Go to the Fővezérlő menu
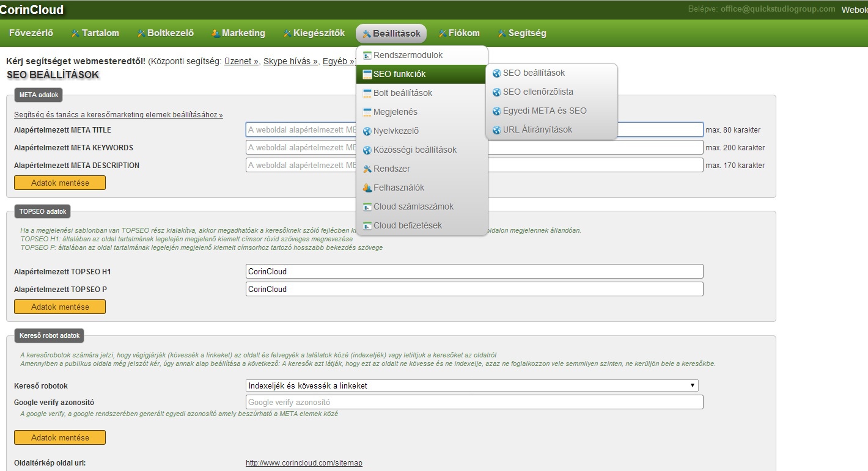 [31, 33]
